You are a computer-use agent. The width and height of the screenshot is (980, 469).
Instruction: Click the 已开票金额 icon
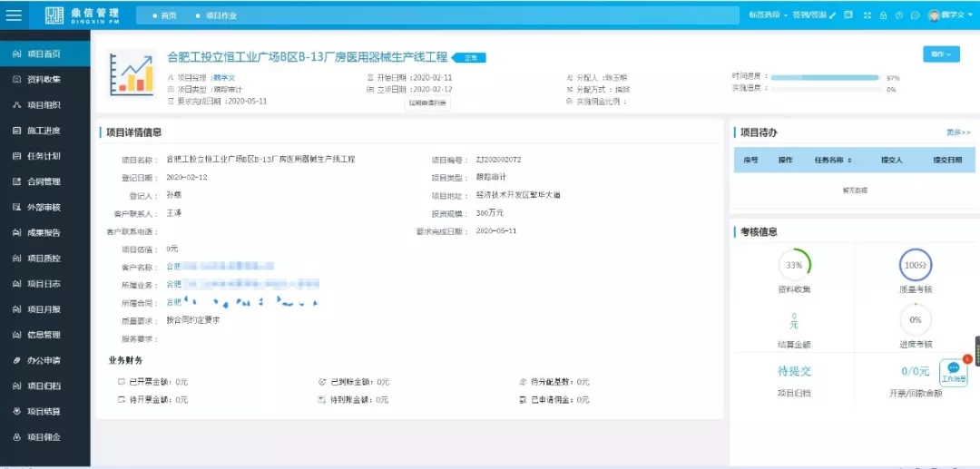(122, 382)
